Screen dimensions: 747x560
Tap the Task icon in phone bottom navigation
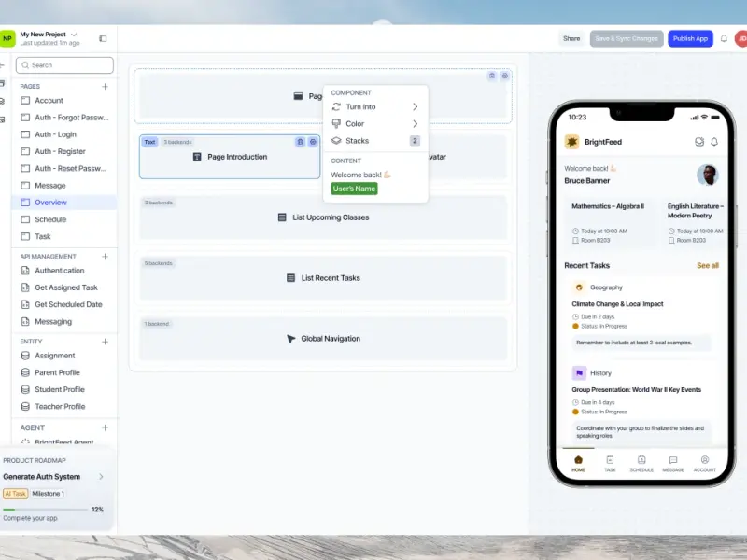pos(610,463)
